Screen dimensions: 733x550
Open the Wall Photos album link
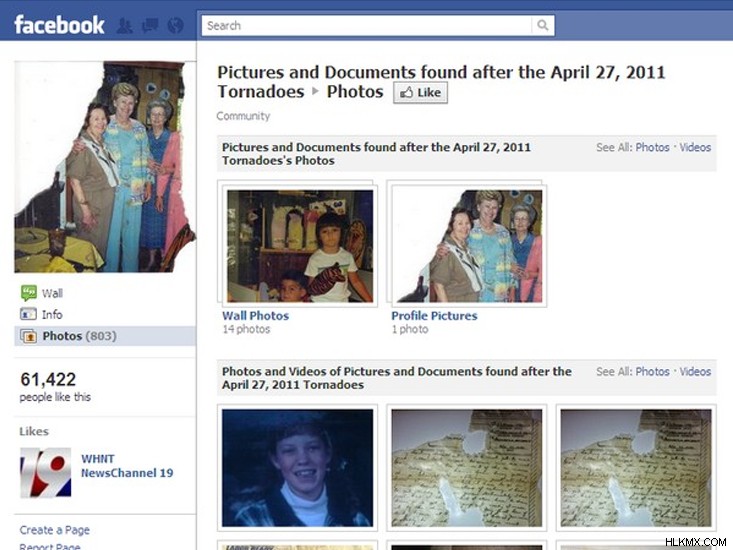coord(255,316)
